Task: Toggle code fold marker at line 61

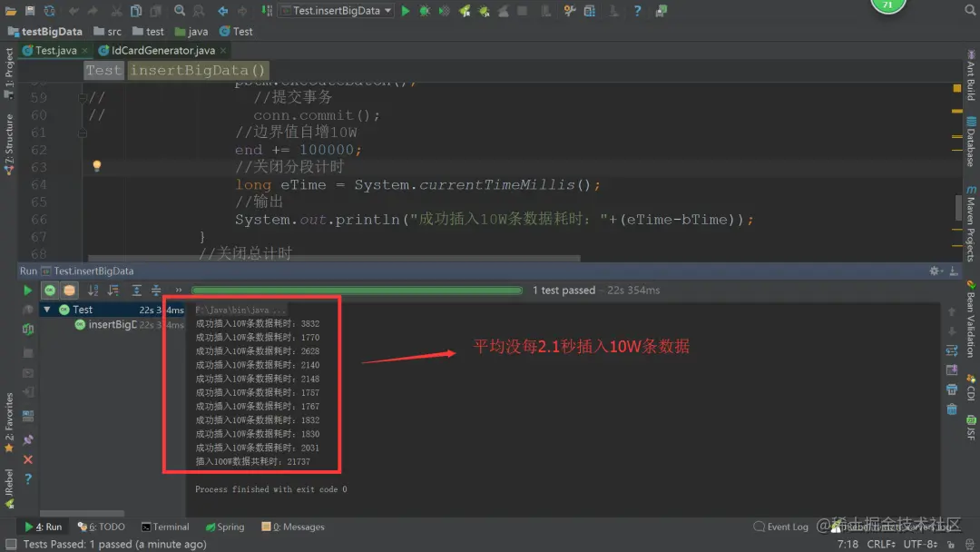Action: coord(83,133)
